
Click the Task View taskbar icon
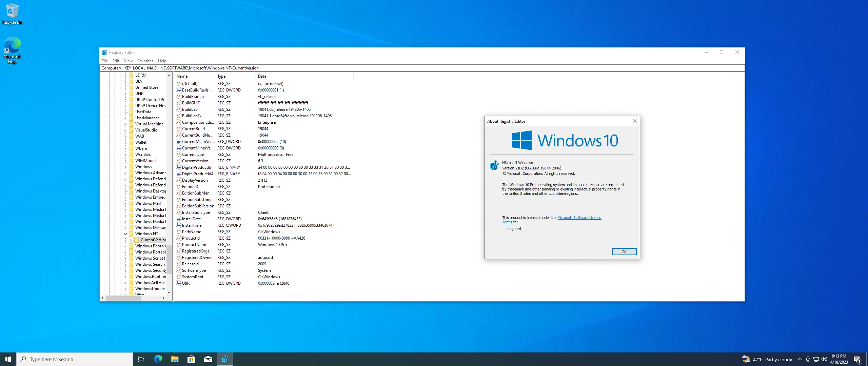(141, 359)
